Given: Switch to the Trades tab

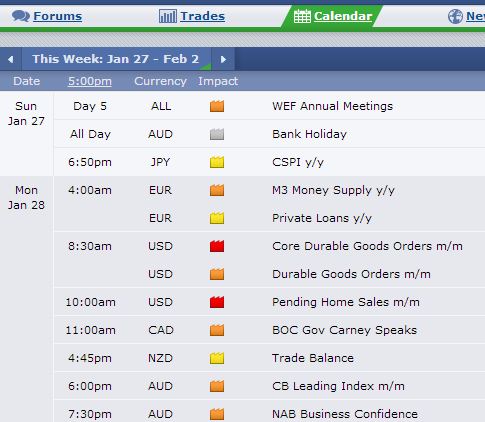Looking at the screenshot, I should [x=202, y=16].
